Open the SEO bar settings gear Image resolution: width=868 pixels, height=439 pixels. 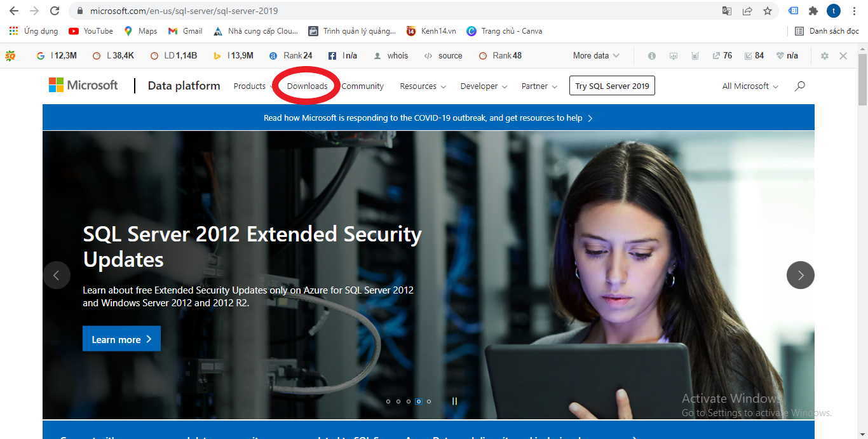[825, 56]
